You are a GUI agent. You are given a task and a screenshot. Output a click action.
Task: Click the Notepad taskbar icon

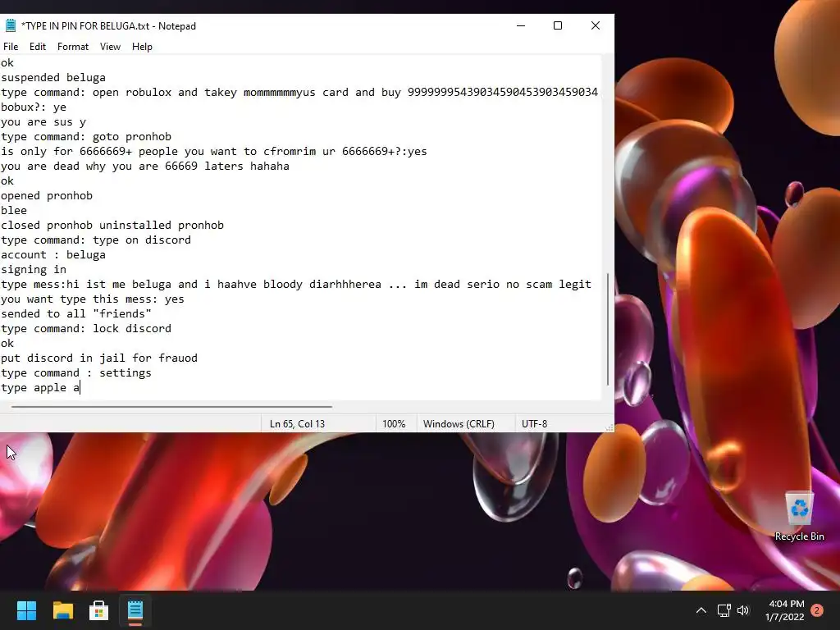[x=135, y=610]
